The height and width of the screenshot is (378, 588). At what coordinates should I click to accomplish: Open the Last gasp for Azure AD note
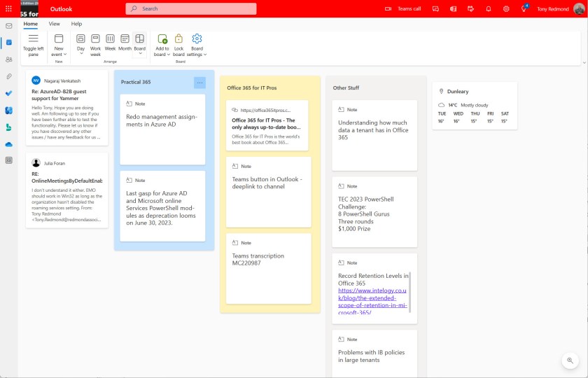click(x=162, y=206)
